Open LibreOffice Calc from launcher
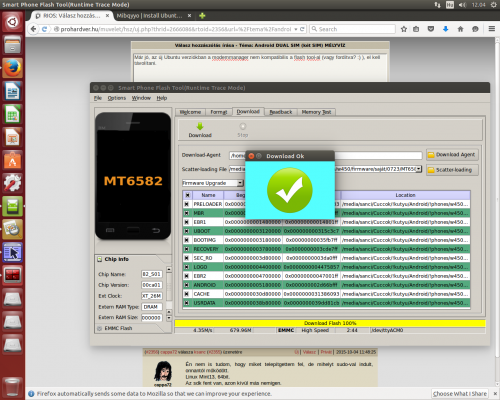Screen dimensions: 500x400 tap(13, 114)
